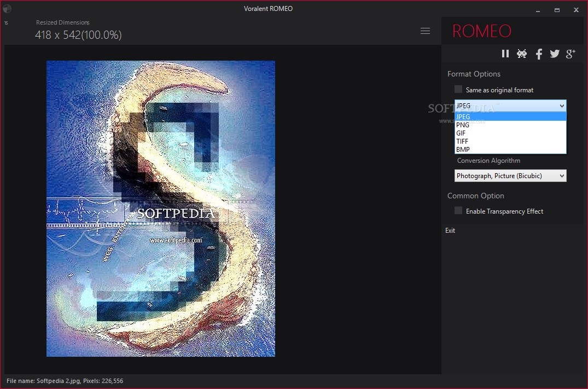
Task: Click the 418 x 542(100.0%) dimensions value
Action: coord(78,35)
